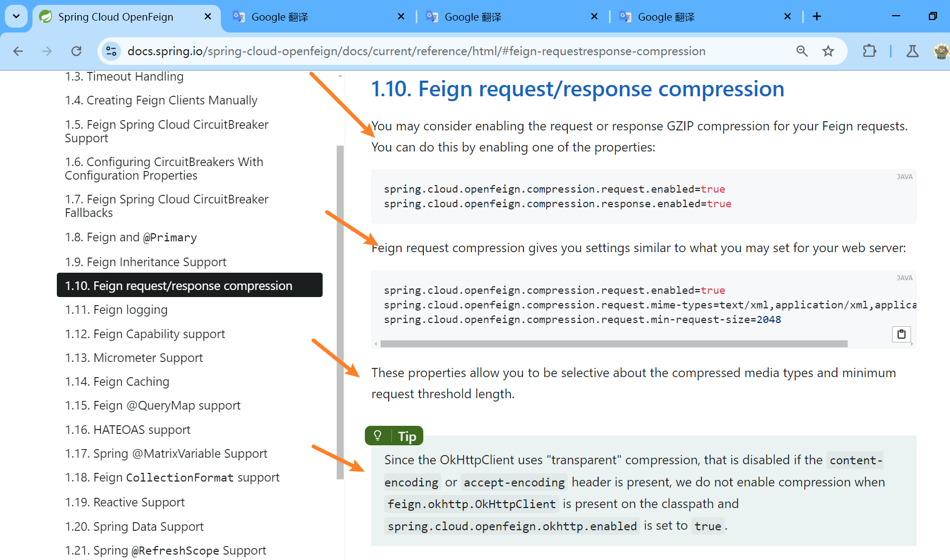Go to 1.5. Feign Spring Cloud CircuitBreaker Support
This screenshot has width=950, height=560.
coord(167,131)
